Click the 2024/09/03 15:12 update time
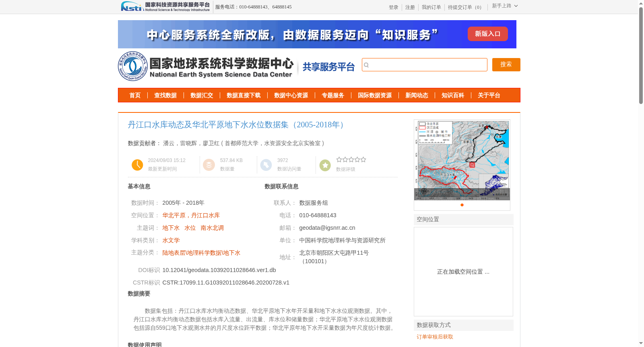 [167, 160]
